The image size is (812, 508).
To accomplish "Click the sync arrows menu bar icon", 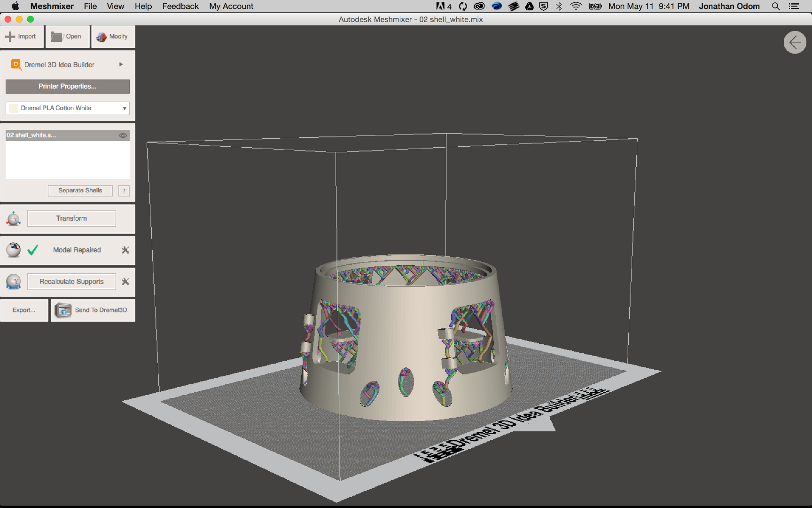I will coord(463,6).
